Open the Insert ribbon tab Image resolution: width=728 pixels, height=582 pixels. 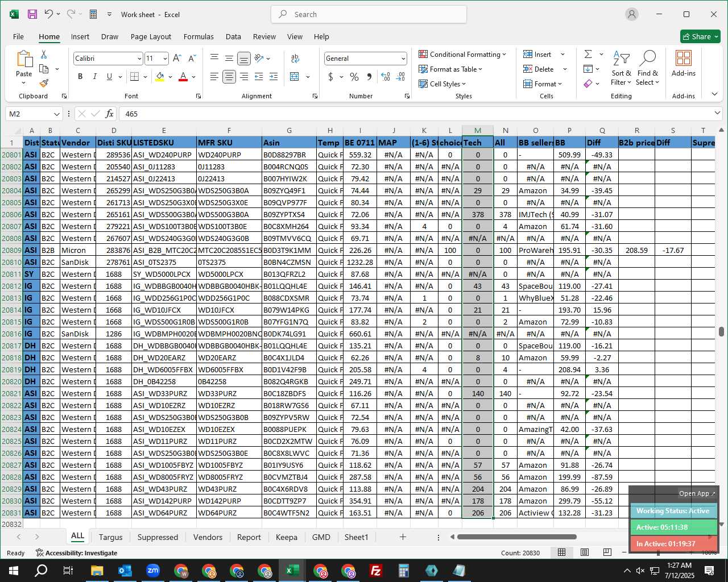click(80, 36)
